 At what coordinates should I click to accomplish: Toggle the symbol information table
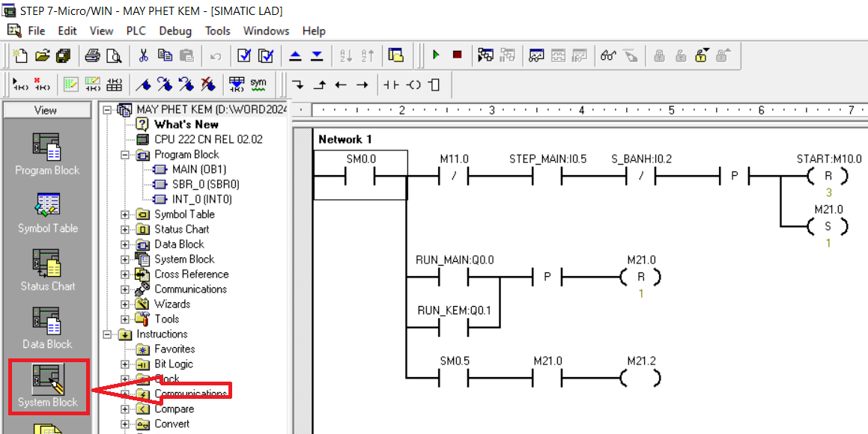click(114, 85)
